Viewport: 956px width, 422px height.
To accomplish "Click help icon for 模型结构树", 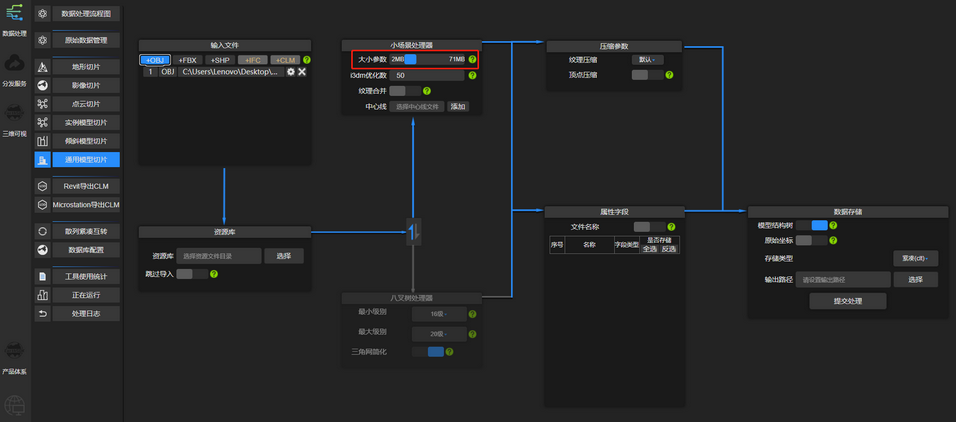I will coord(833,225).
